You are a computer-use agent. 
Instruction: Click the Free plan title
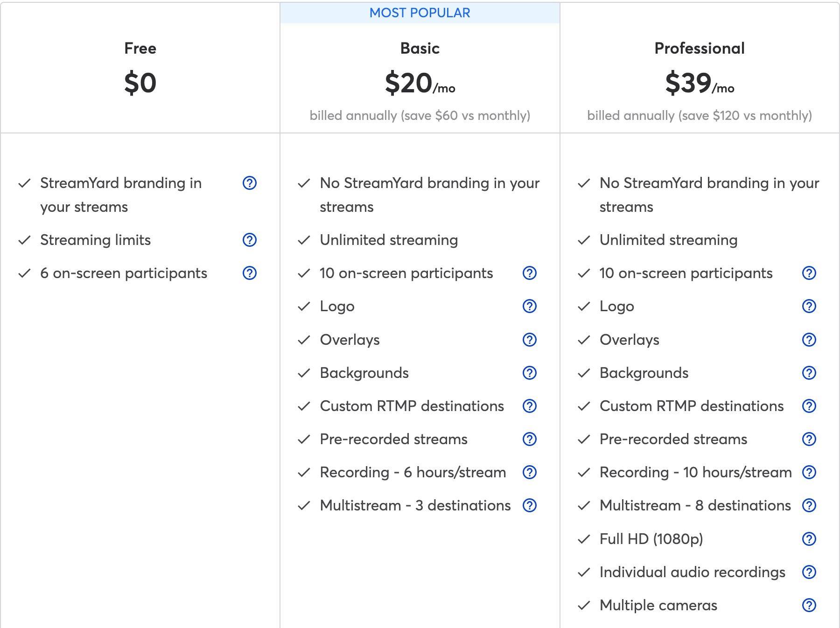point(140,49)
